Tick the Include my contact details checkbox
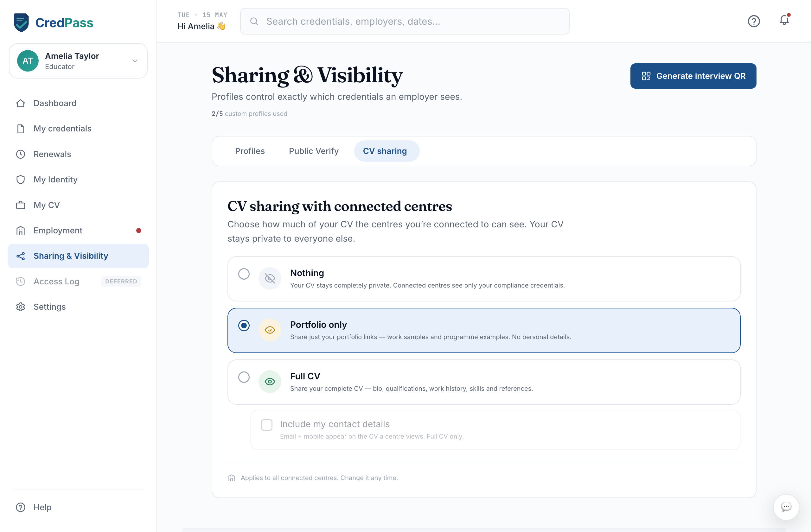The image size is (811, 532). (267, 425)
